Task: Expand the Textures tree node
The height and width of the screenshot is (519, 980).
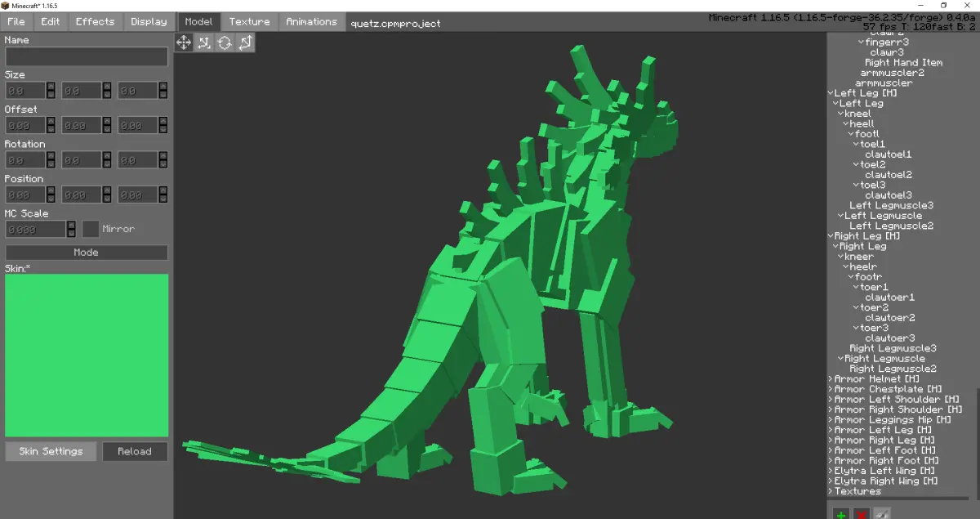Action: [x=831, y=491]
